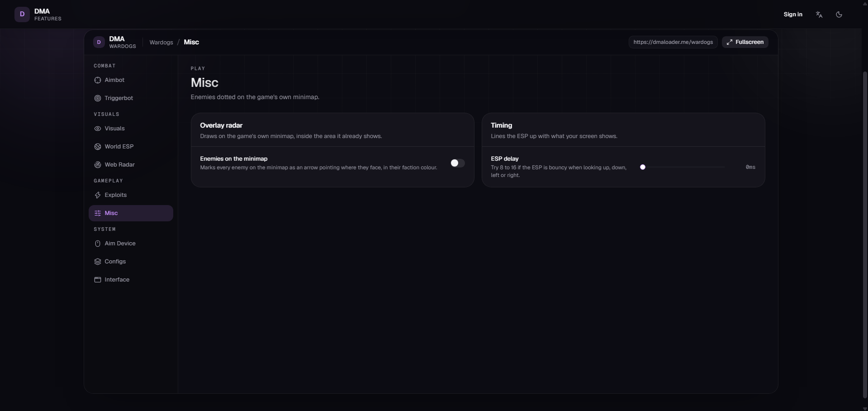This screenshot has width=868, height=411.
Task: Enable Enemies on the minimap switch
Action: coord(457,163)
